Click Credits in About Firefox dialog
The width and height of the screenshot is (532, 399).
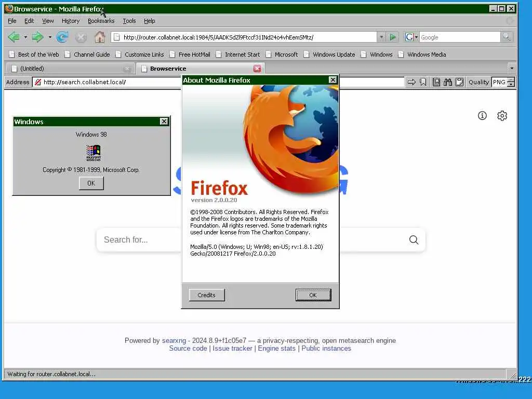[207, 295]
